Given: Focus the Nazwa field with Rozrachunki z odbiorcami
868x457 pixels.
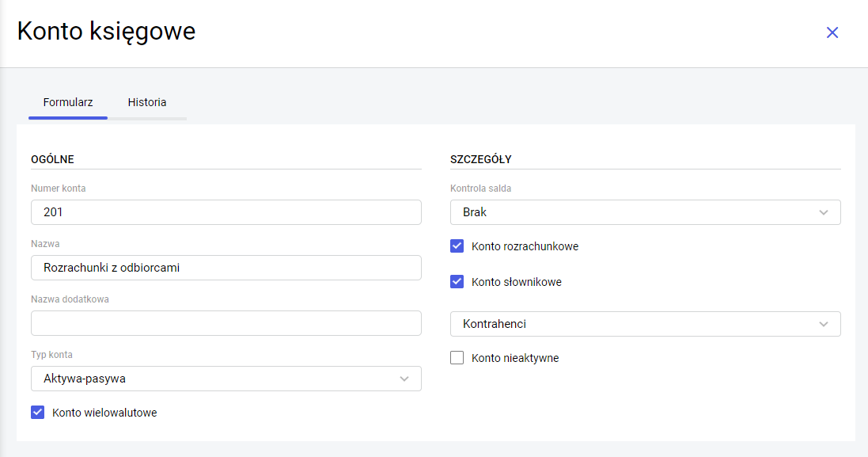Looking at the screenshot, I should pyautogui.click(x=226, y=268).
